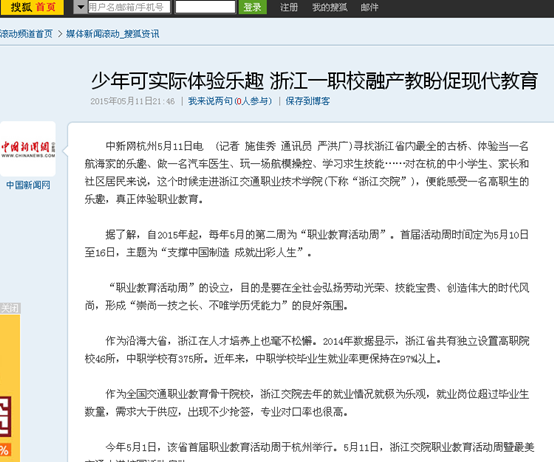Close the side ad with 关闭

10,308
